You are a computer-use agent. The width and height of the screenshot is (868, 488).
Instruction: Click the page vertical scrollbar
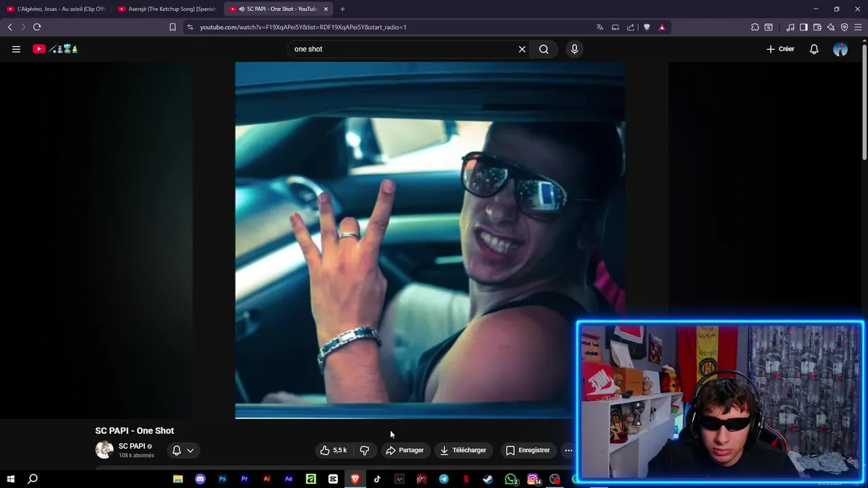click(864, 102)
